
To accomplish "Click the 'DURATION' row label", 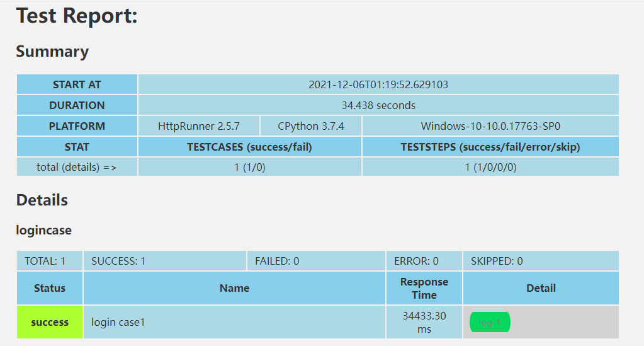I will click(77, 105).
